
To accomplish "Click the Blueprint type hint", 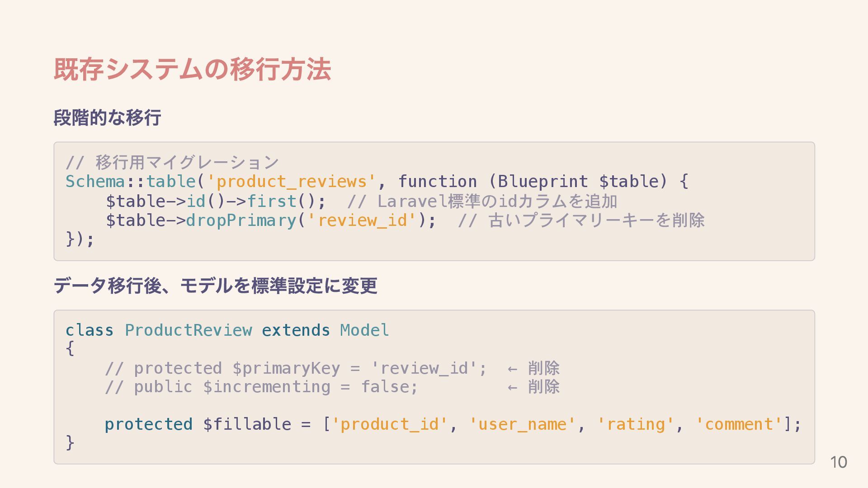I will click(x=542, y=182).
